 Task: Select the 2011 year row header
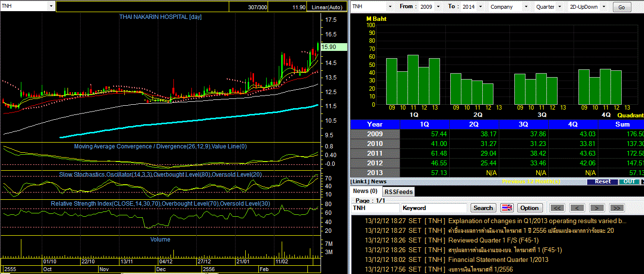pyautogui.click(x=375, y=153)
